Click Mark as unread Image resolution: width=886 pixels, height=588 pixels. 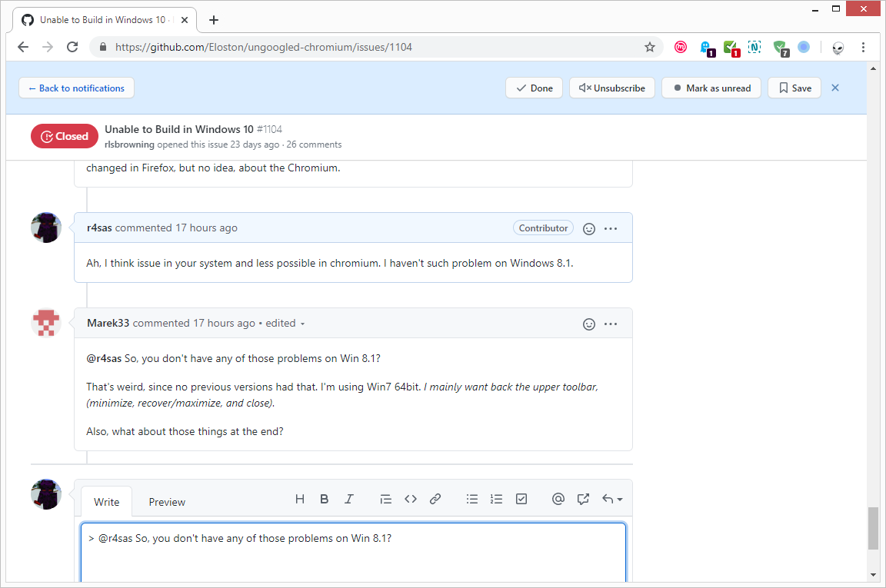[711, 88]
